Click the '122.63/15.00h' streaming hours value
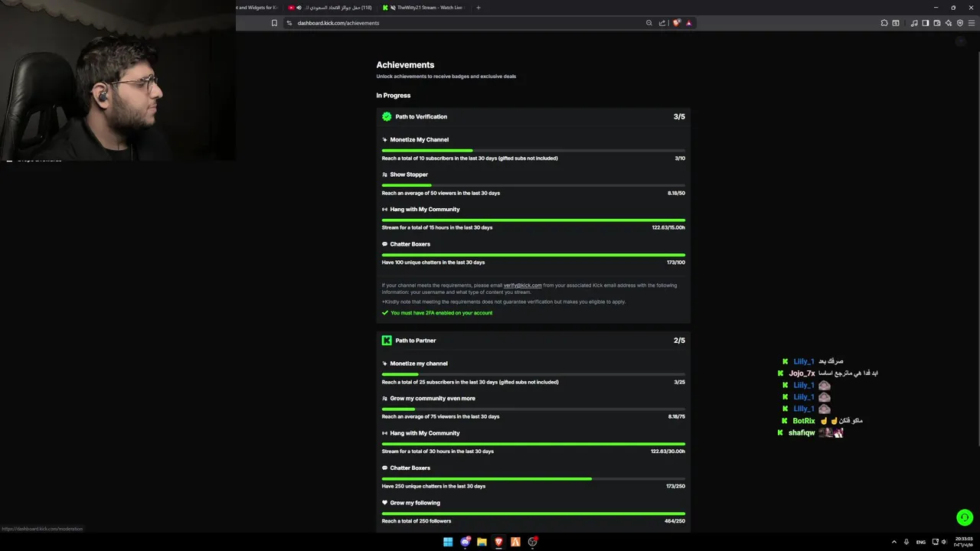Viewport: 980px width, 551px height. click(668, 227)
